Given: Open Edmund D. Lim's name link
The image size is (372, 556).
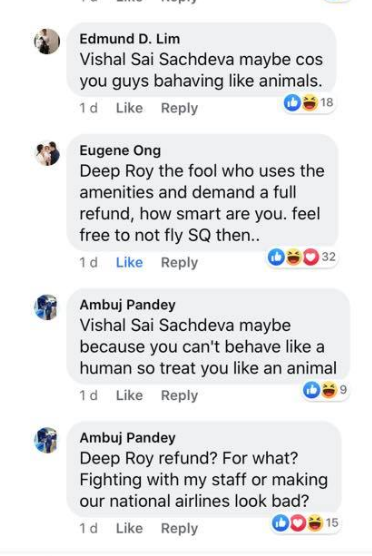Looking at the screenshot, I should pos(130,39).
